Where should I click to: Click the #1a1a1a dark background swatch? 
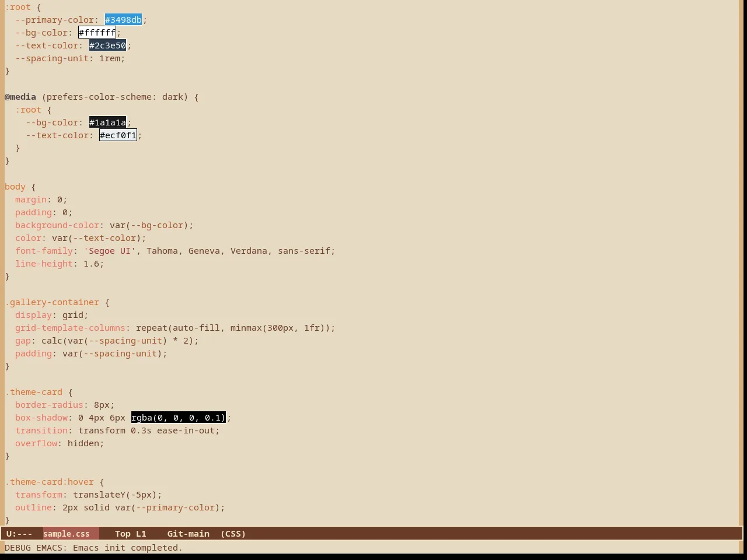tap(107, 123)
